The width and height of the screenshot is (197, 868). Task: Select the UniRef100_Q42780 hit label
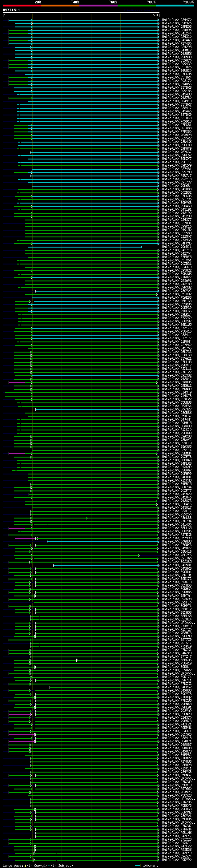click(177, 98)
